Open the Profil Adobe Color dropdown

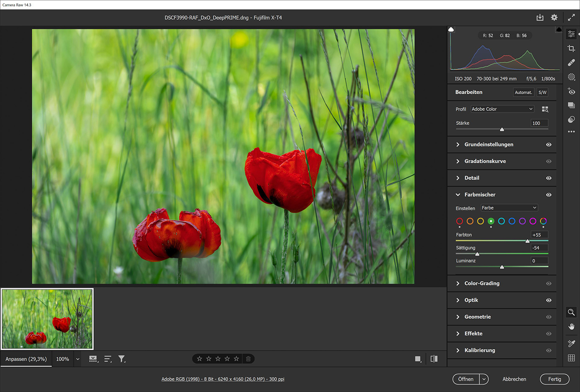[502, 109]
